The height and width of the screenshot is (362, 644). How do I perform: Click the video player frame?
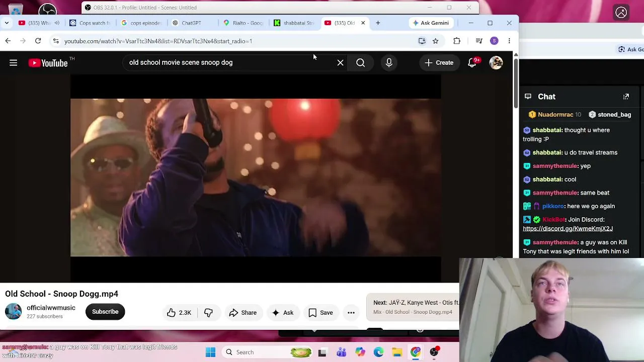[256, 178]
